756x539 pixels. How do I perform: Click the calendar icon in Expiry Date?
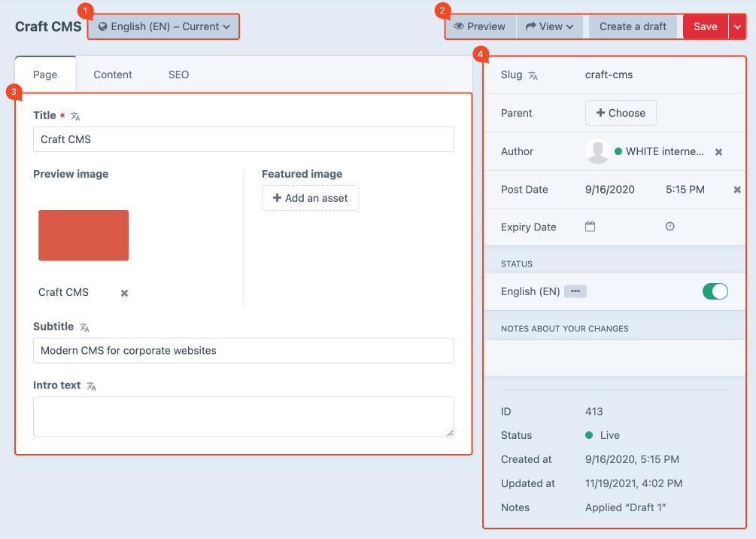tap(591, 227)
